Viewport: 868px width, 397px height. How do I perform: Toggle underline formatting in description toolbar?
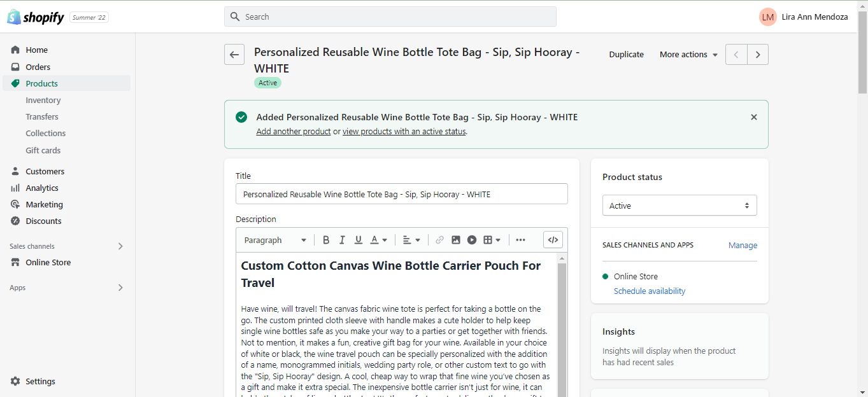pyautogui.click(x=359, y=240)
